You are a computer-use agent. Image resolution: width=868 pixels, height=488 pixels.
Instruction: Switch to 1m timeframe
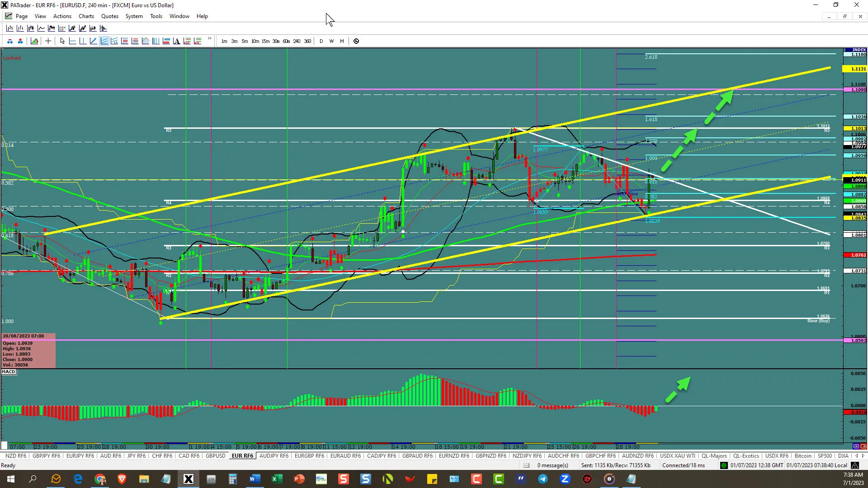point(224,41)
